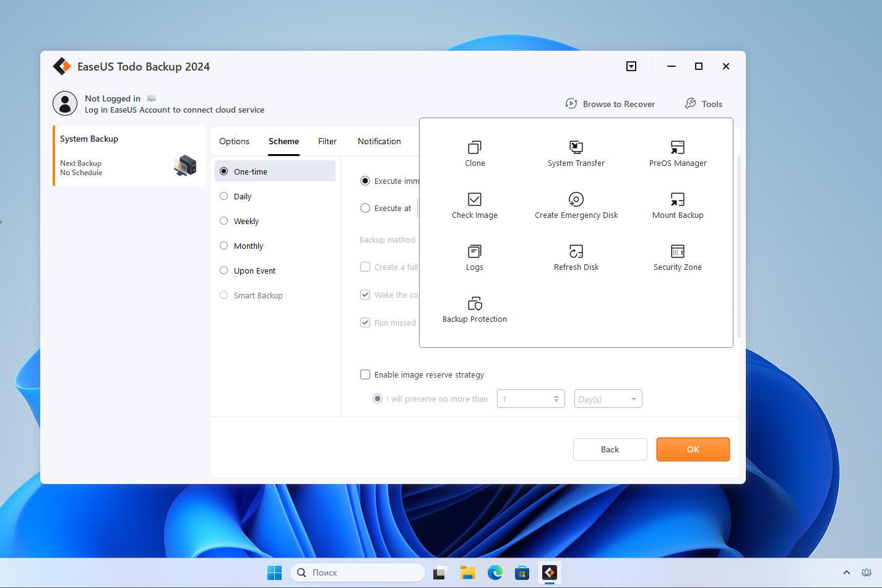Click the Refresh Disk tool
This screenshot has height=588, width=882.
[576, 257]
